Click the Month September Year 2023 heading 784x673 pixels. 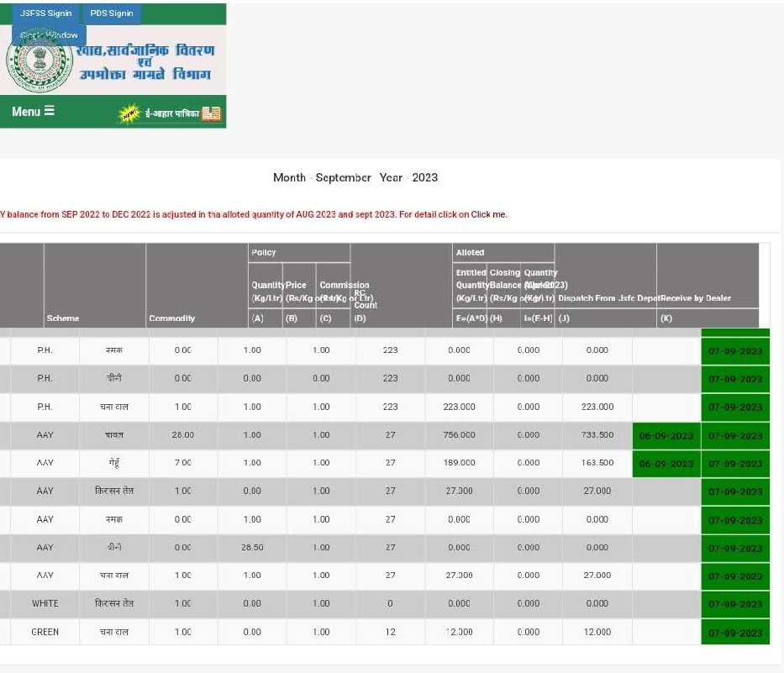355,177
